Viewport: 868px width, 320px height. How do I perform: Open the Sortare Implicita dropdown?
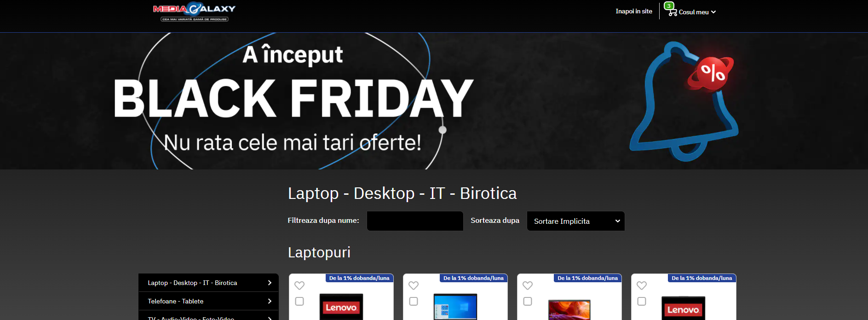click(576, 221)
